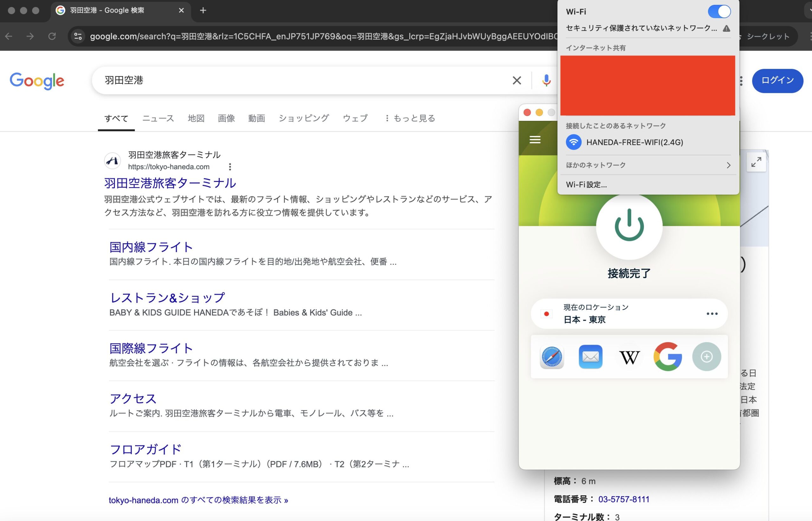This screenshot has width=812, height=521.
Task: Close the 羽田空港 - Google 検索 tab
Action: (181, 10)
